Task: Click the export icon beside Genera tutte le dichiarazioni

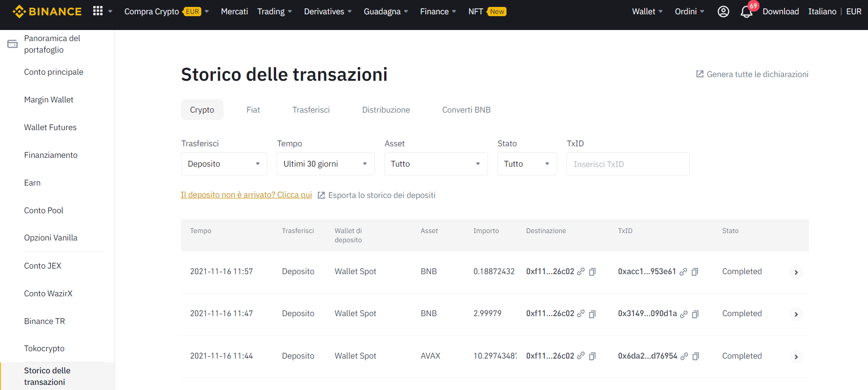Action: [700, 74]
